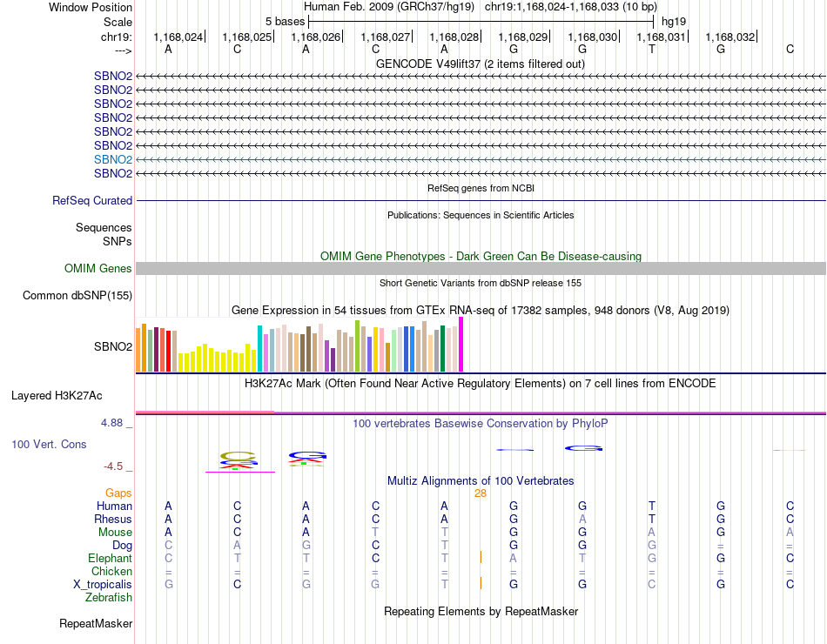Select the Mouse species row label
The width and height of the screenshot is (827, 644).
click(x=115, y=533)
